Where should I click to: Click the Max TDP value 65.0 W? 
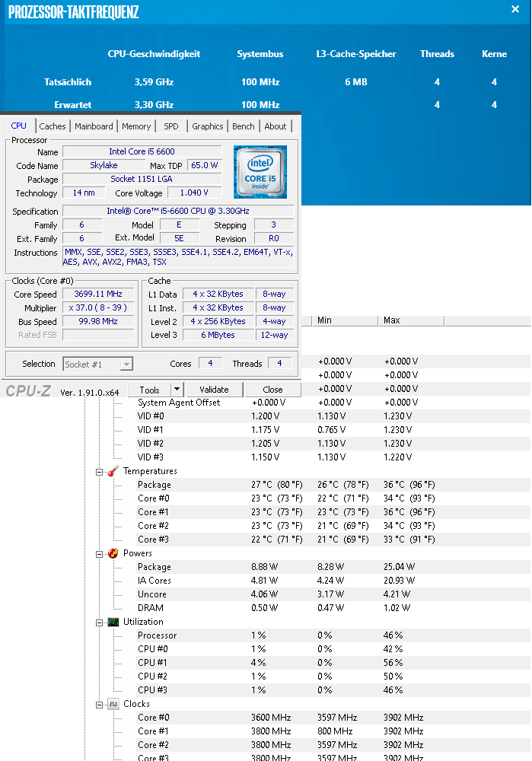[x=205, y=165]
